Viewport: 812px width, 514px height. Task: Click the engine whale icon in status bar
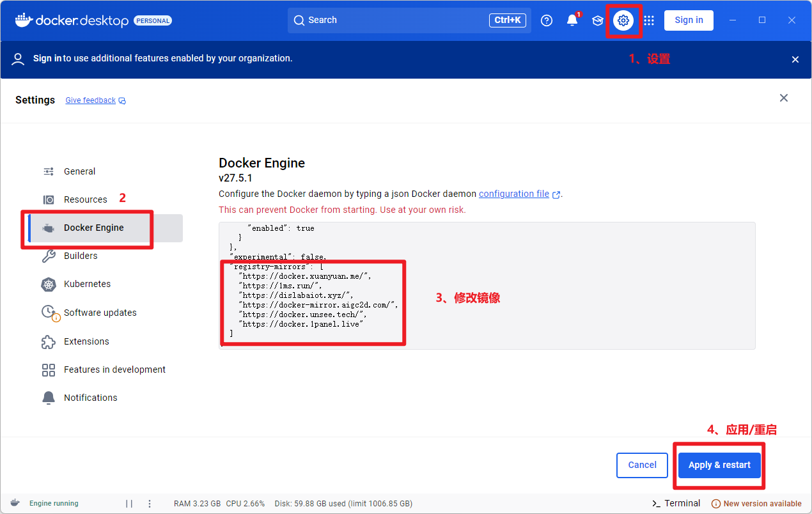click(x=15, y=503)
